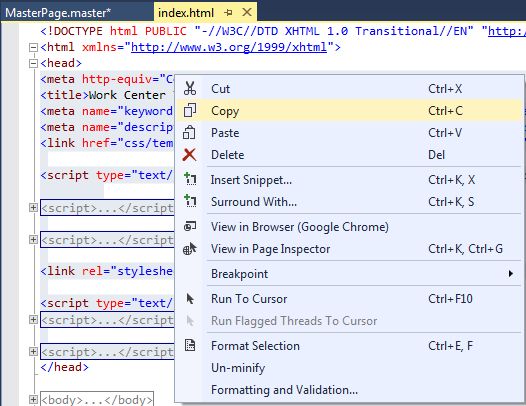Expand the first collapsed script block

pyautogui.click(x=33, y=208)
